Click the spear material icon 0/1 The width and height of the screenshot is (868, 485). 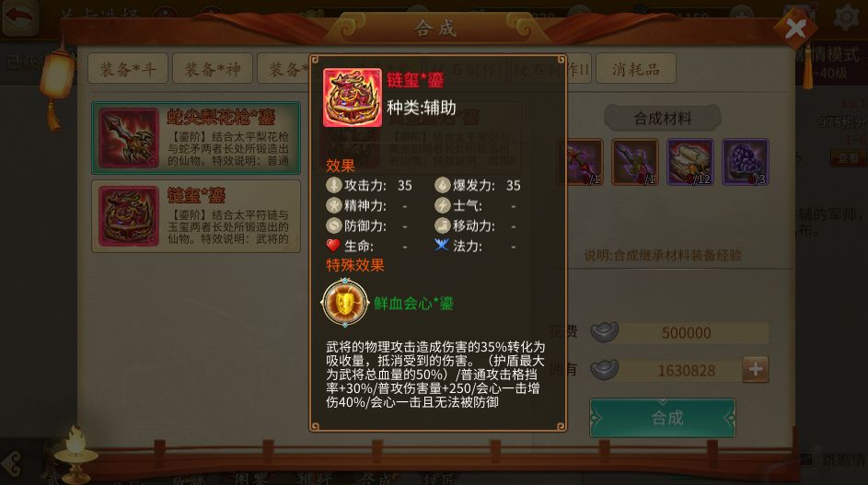pyautogui.click(x=635, y=162)
